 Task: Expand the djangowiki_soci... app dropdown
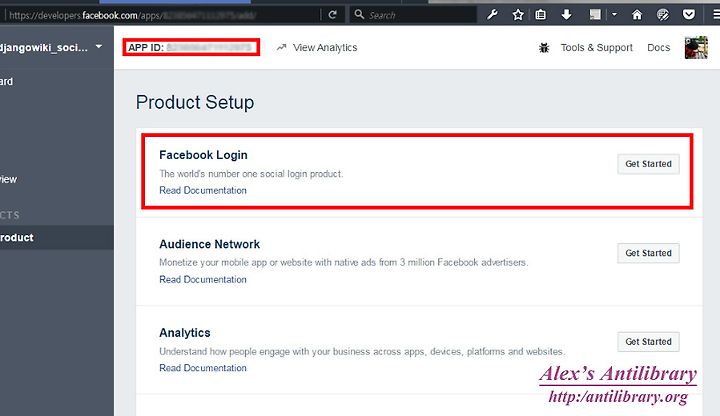coord(99,47)
